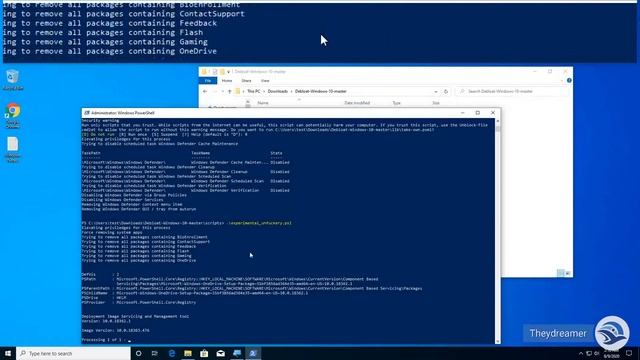Screen dimensions: 640x360
Task: Click the PowerShell window vertical scrollbar thumb
Action: (x=498, y=129)
